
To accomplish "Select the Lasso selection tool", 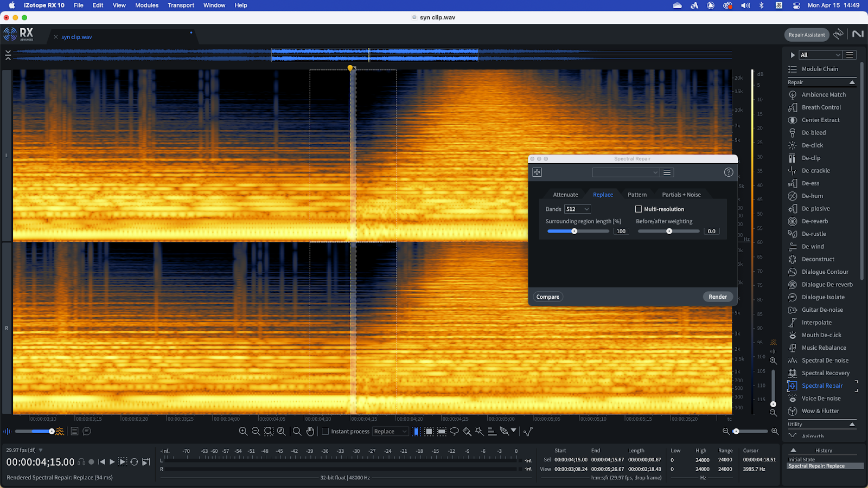I will pos(454,432).
